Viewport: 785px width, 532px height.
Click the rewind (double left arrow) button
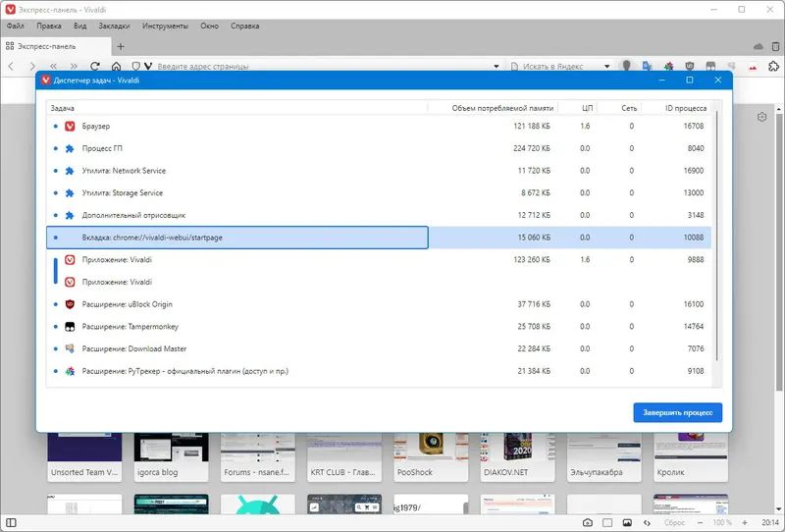(x=54, y=66)
